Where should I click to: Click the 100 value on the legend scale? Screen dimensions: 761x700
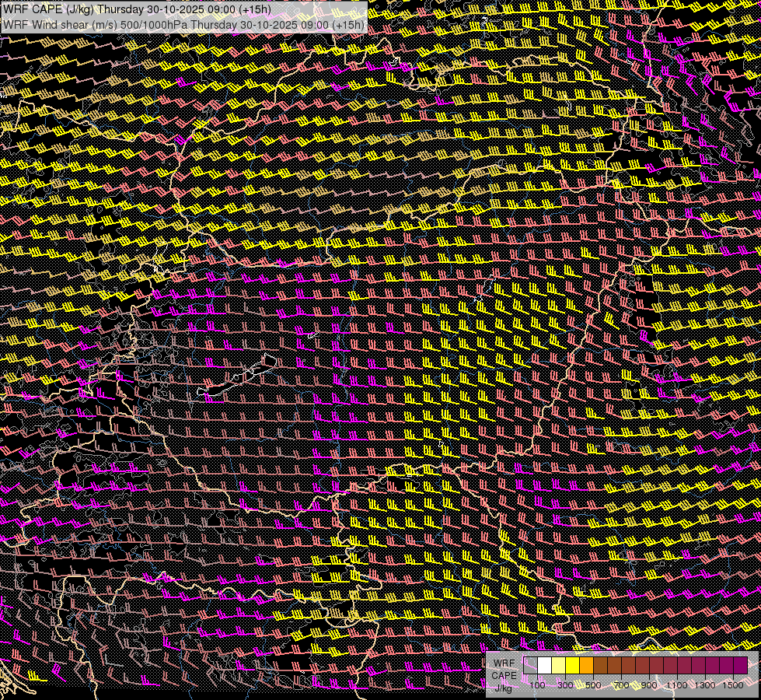point(537,685)
